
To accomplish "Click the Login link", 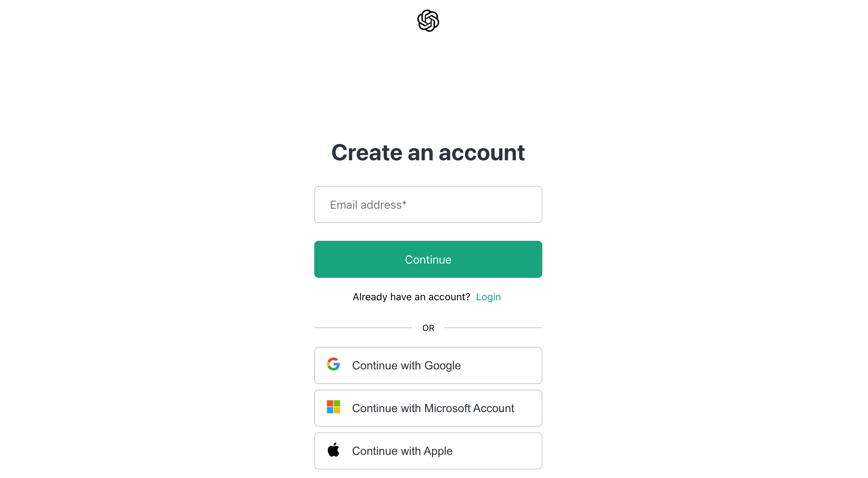I will pyautogui.click(x=488, y=297).
